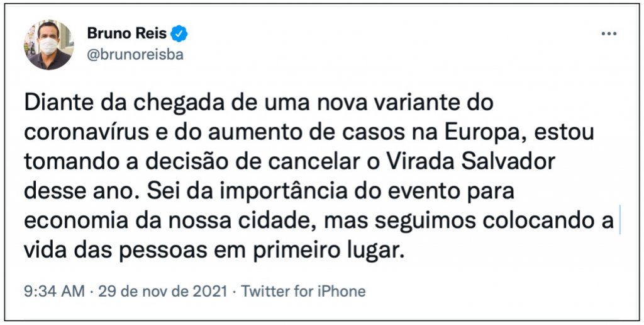
Task: Open the "Twitter for iPhone" source link
Action: coord(303,291)
